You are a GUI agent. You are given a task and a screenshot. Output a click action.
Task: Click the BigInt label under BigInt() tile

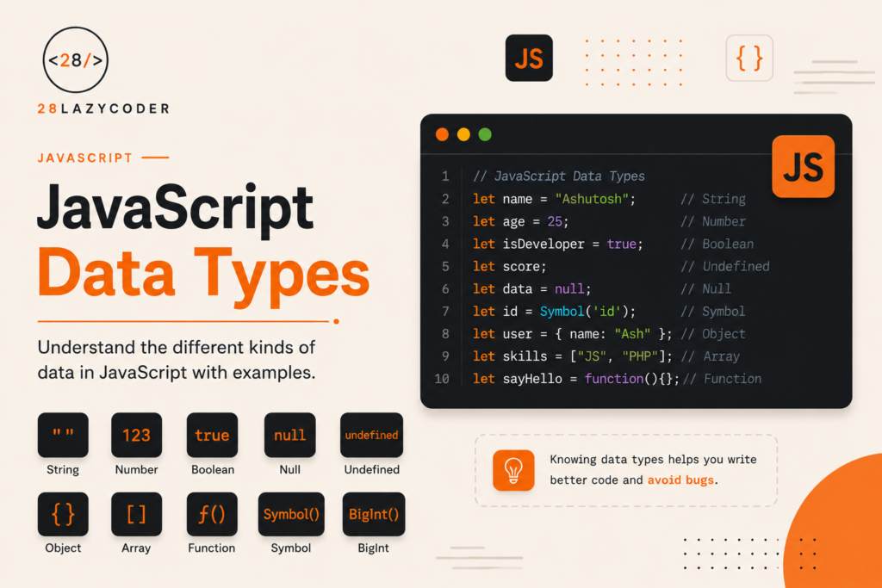pos(374,548)
